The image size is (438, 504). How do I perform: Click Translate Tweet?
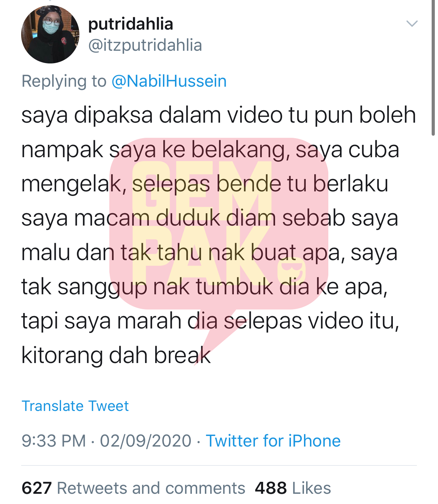point(75,406)
